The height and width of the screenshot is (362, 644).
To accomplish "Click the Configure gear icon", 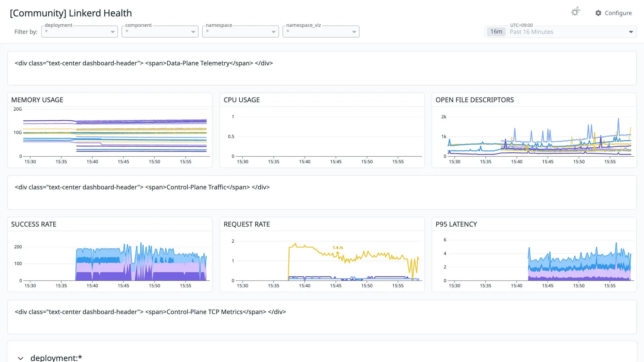I will click(598, 13).
